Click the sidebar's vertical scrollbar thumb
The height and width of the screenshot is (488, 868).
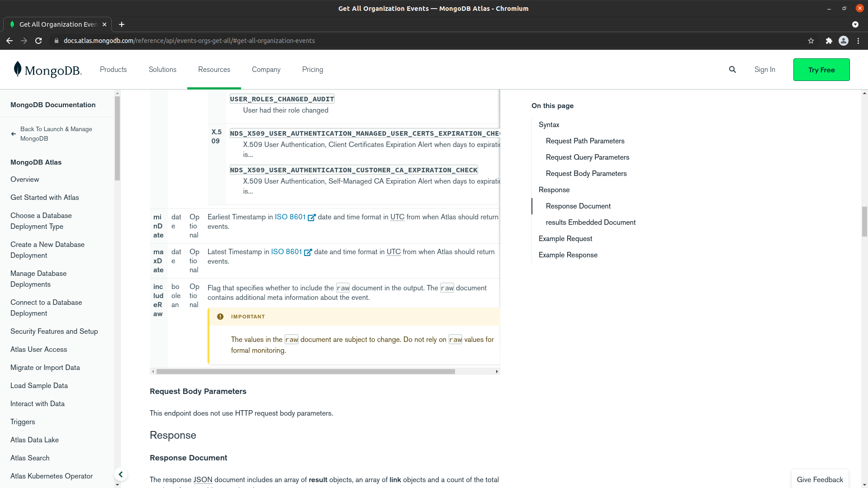(118, 138)
